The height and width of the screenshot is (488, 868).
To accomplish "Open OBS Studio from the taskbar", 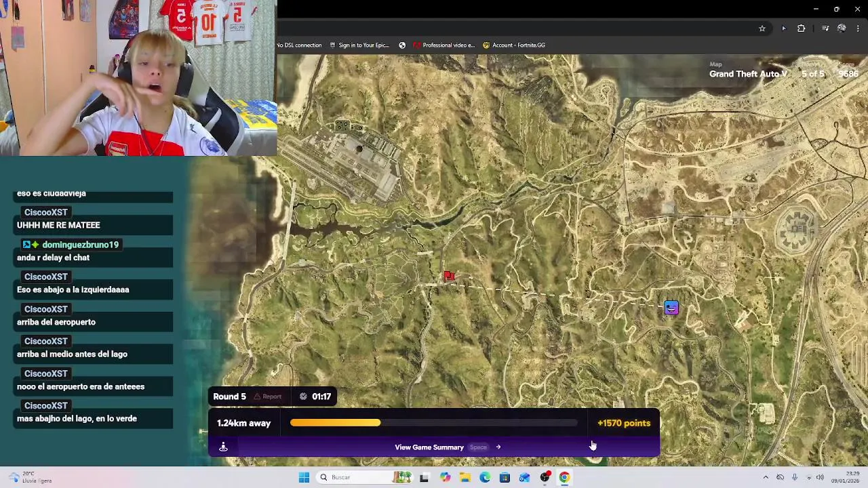I will (x=545, y=477).
